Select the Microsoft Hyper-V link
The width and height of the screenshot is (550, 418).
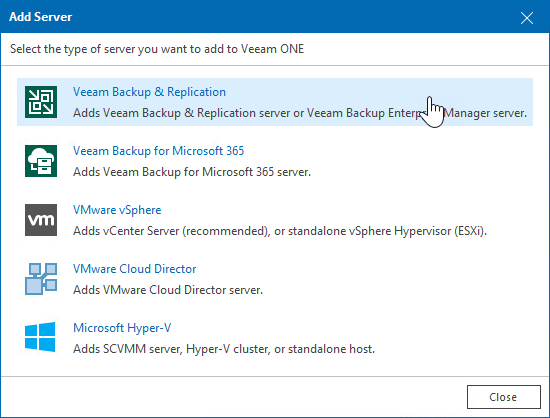click(122, 328)
